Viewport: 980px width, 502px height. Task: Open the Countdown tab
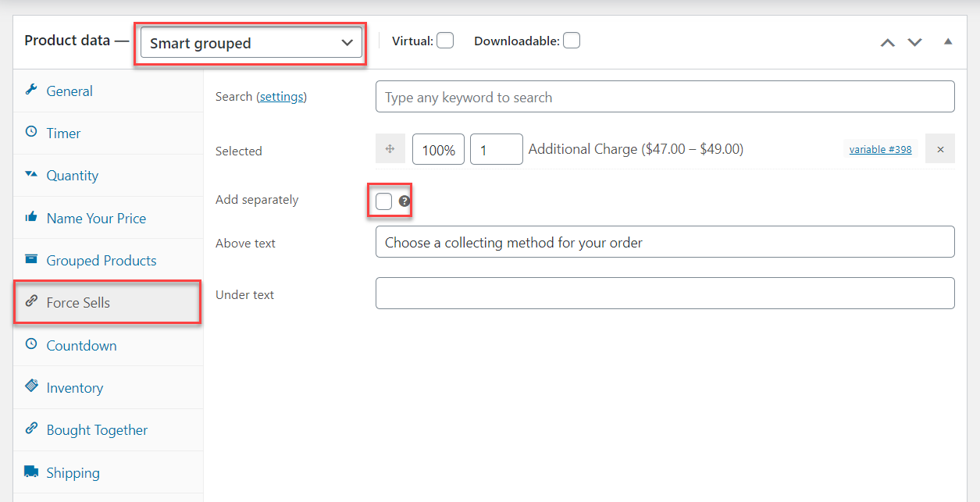(x=82, y=344)
